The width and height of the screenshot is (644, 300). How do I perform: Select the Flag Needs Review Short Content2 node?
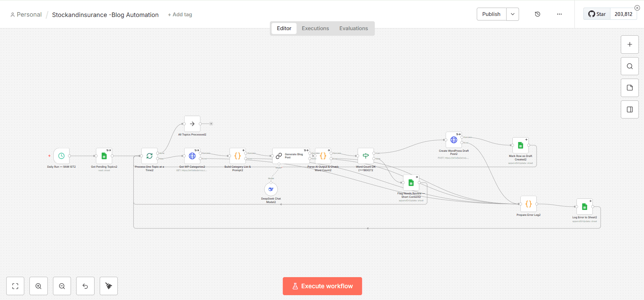411,183
